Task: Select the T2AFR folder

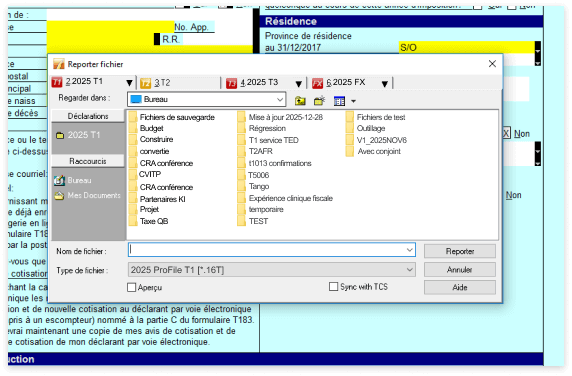Action: (x=255, y=151)
